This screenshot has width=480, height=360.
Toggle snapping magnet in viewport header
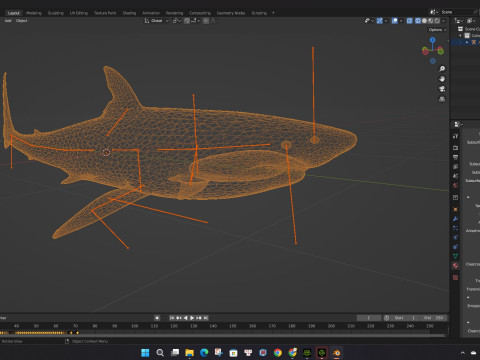pyautogui.click(x=187, y=21)
